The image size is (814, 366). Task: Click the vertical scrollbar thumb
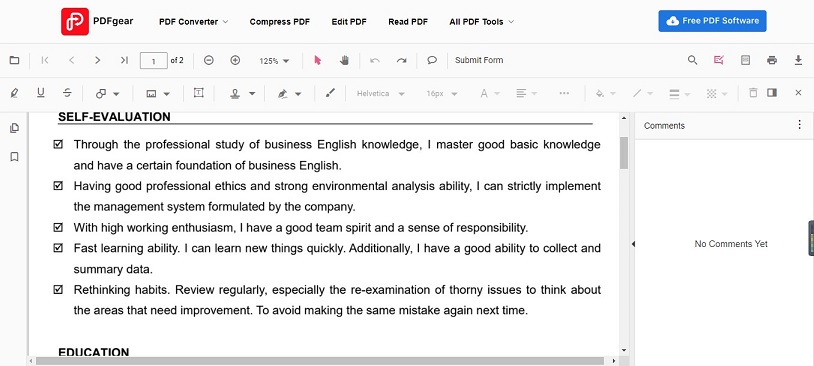coord(624,153)
